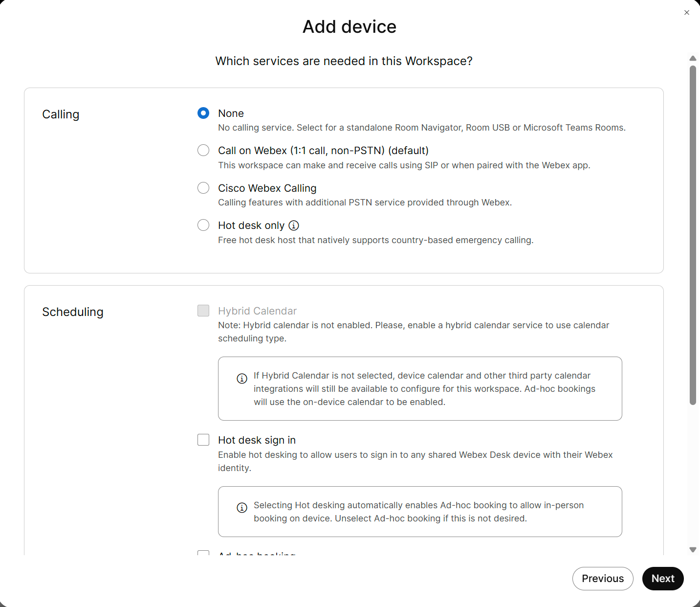Click the disabled Hybrid Calendar checkbox
700x607 pixels.
click(203, 311)
